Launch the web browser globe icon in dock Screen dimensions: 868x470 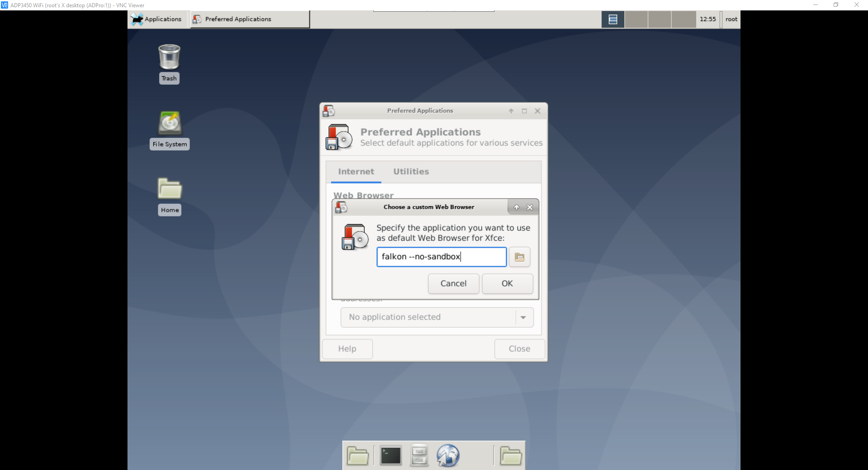coord(448,456)
